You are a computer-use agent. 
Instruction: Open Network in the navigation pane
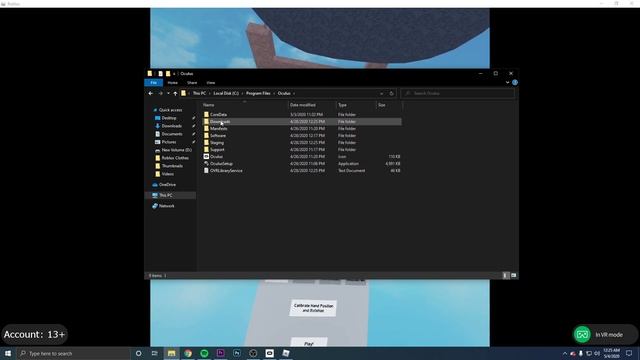(x=167, y=206)
